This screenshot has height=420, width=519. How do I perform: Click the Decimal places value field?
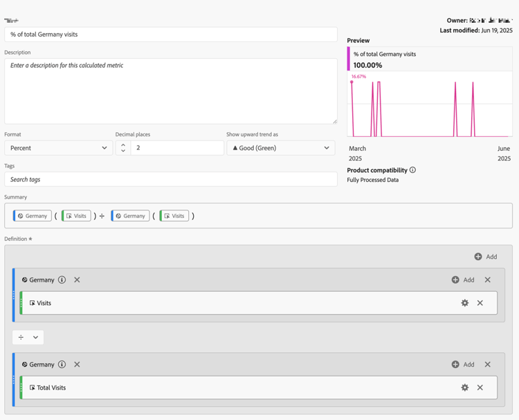coord(177,148)
